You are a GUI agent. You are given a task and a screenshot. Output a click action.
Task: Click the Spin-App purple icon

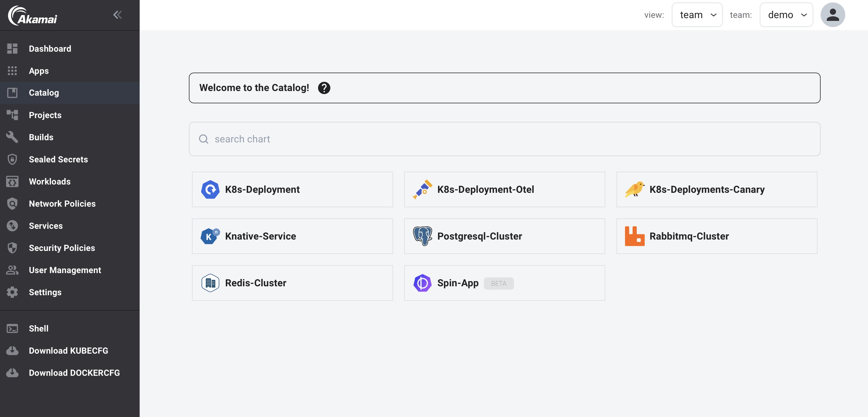pos(422,283)
